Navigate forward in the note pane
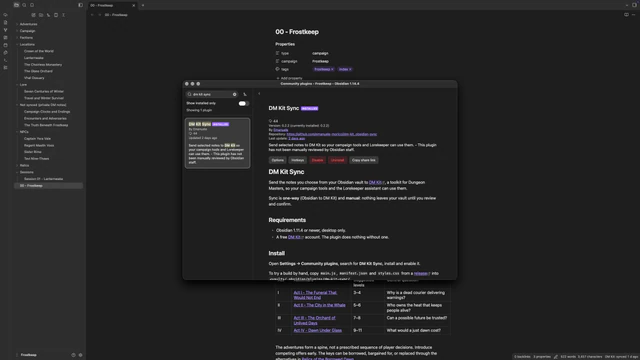This screenshot has width=640, height=360. 100,15
